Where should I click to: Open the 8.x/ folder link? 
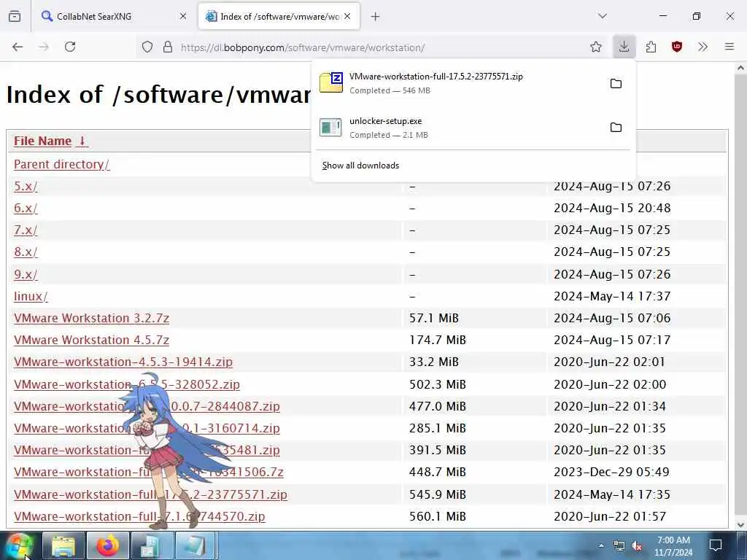click(x=26, y=252)
